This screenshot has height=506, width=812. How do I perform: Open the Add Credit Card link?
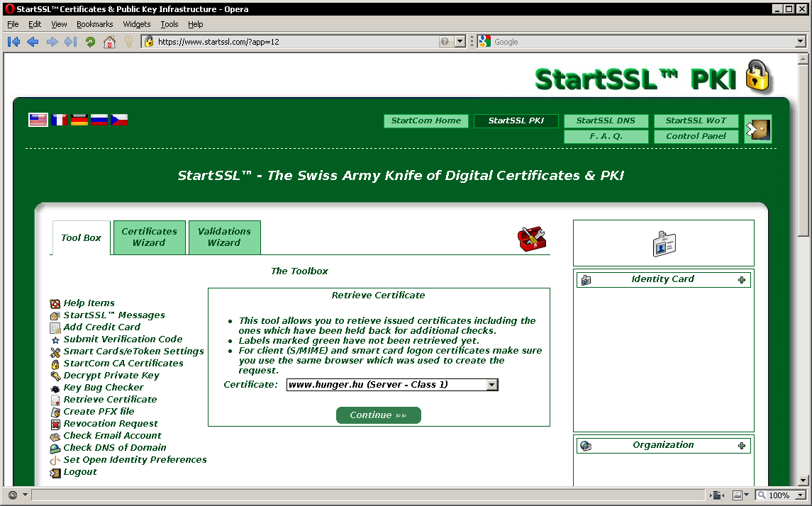101,327
